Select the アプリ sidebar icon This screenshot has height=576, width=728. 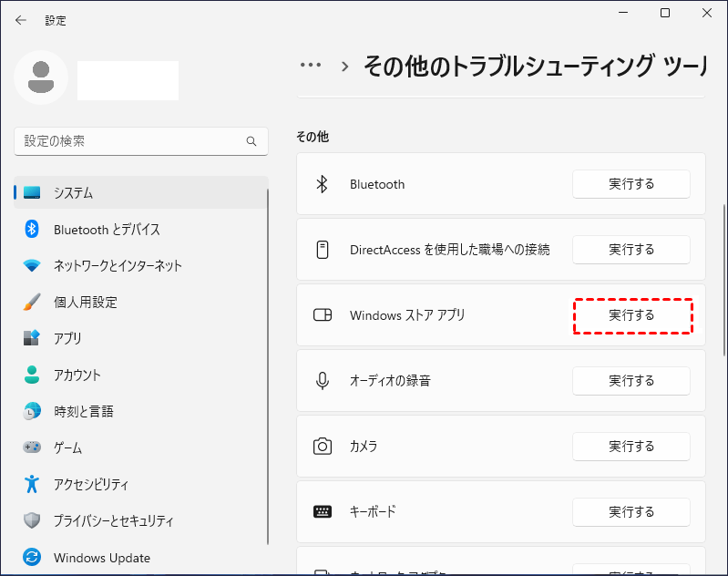(32, 339)
